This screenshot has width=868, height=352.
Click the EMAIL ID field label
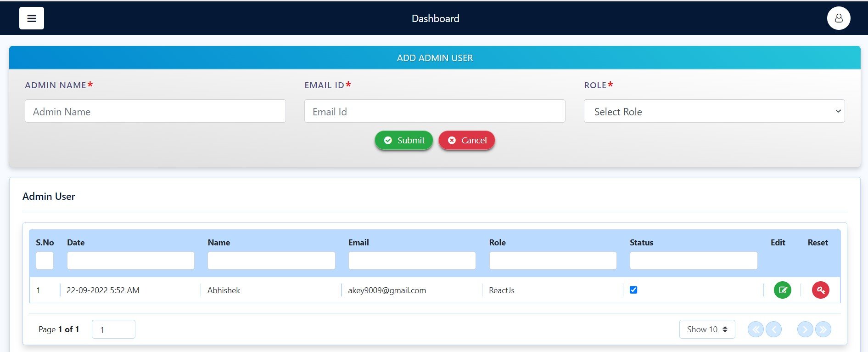click(x=328, y=85)
